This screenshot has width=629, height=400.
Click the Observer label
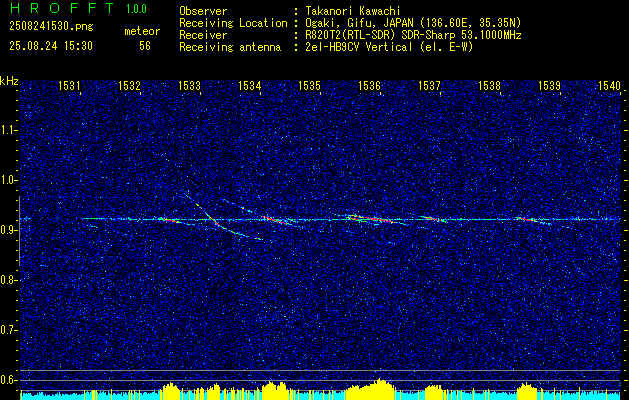(203, 11)
